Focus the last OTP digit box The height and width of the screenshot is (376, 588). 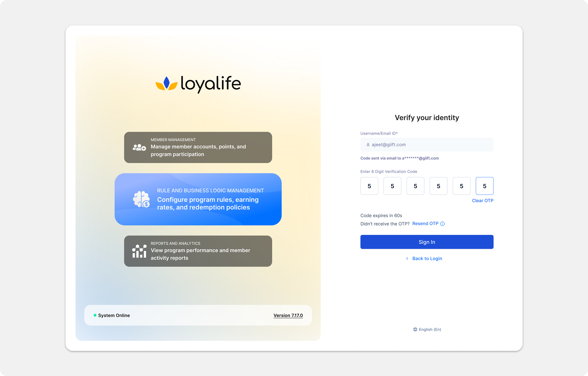coord(484,186)
